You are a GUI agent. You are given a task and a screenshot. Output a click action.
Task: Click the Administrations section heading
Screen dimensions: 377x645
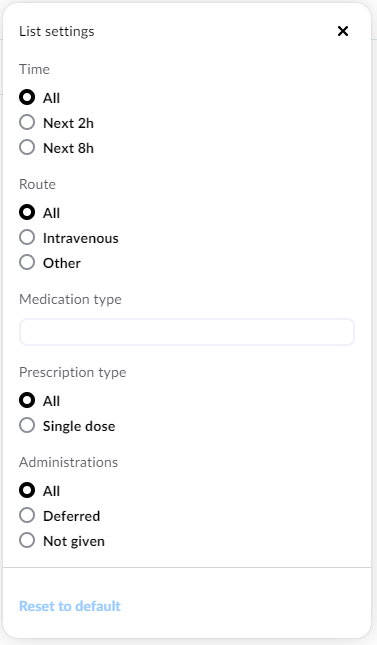pyautogui.click(x=68, y=462)
